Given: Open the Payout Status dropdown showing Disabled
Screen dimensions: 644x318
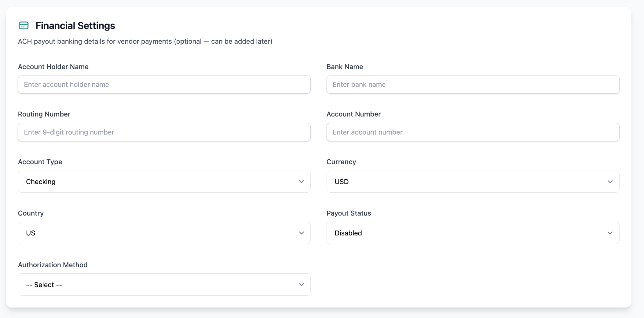Looking at the screenshot, I should tap(473, 233).
